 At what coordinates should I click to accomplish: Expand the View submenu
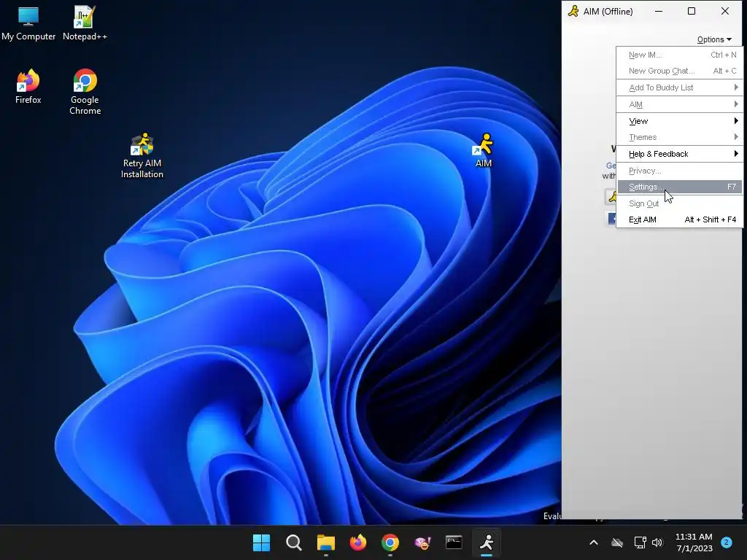pos(679,121)
